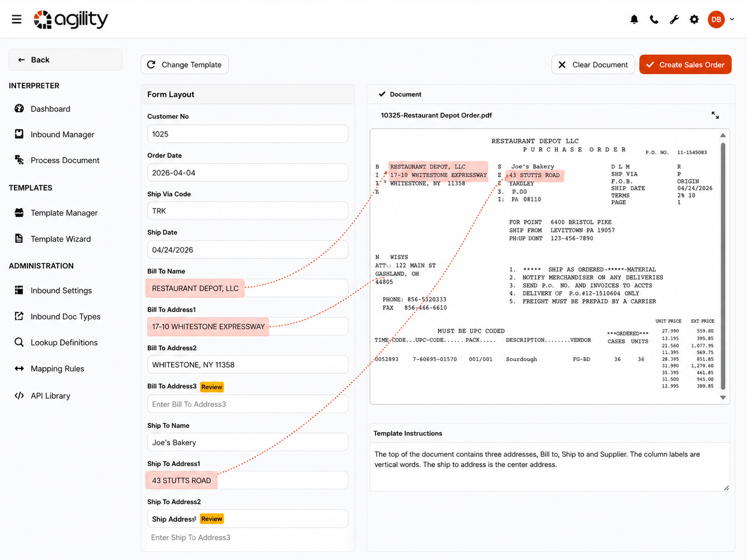The image size is (747, 560).
Task: Click the empty Bill To Address3 field
Action: [248, 404]
